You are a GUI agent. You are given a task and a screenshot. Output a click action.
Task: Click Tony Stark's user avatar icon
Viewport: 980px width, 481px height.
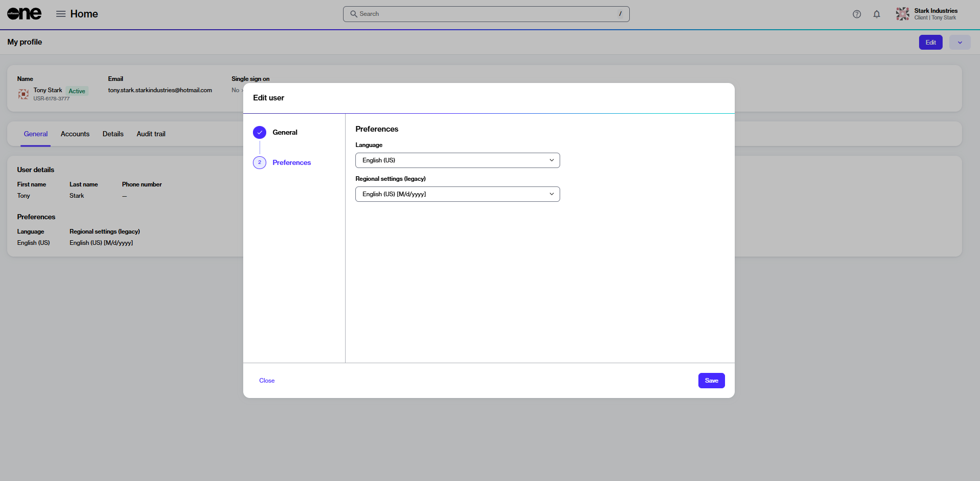(24, 94)
